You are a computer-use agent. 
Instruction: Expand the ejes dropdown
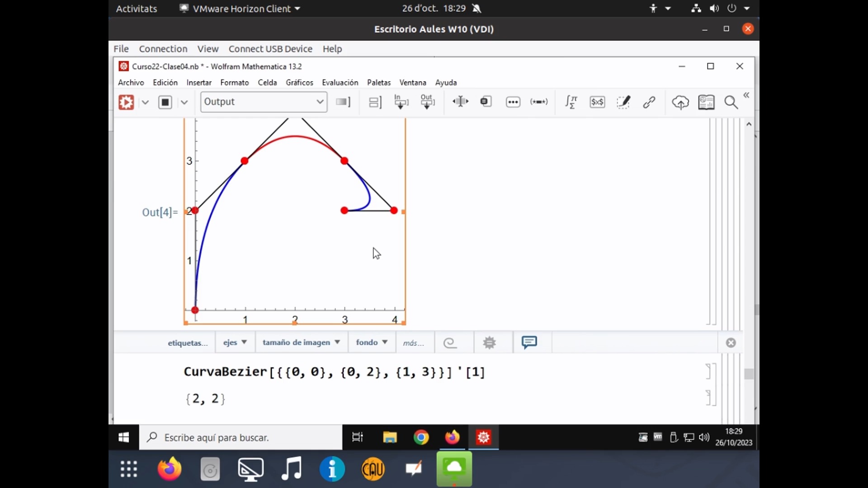point(235,343)
